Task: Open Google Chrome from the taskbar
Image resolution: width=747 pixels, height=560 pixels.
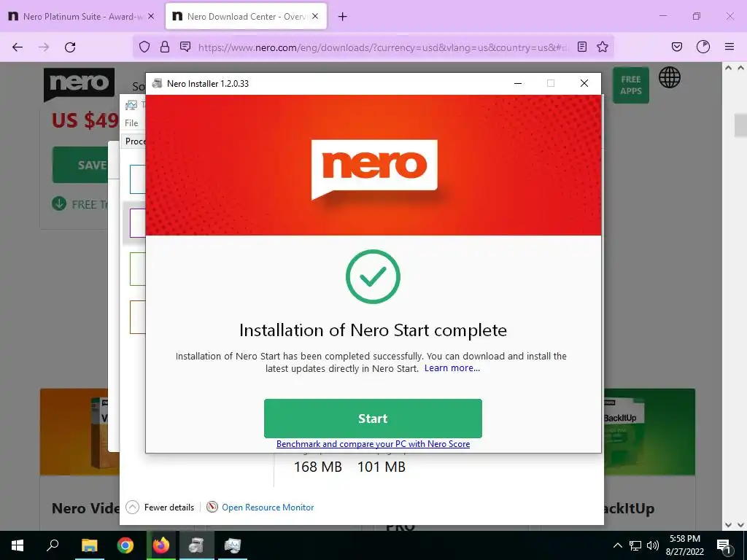Action: (x=125, y=545)
